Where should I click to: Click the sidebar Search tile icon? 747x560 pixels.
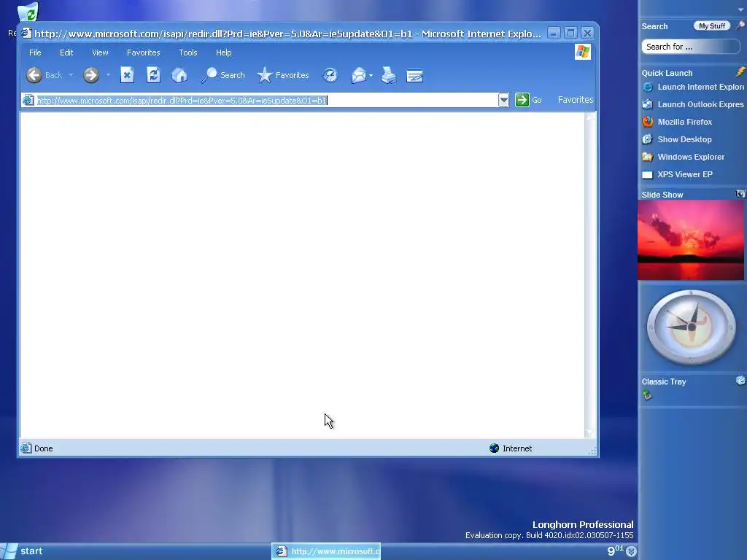pyautogui.click(x=741, y=26)
